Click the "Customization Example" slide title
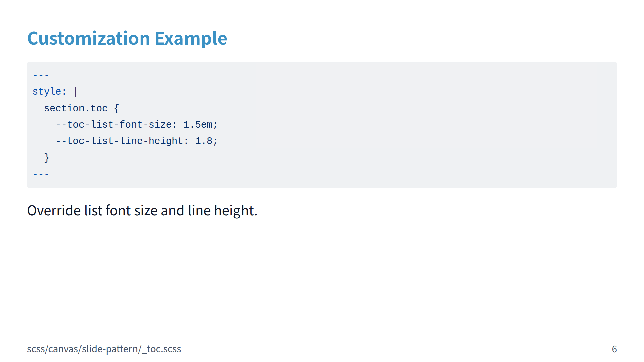This screenshot has height=362, width=644. click(x=127, y=38)
